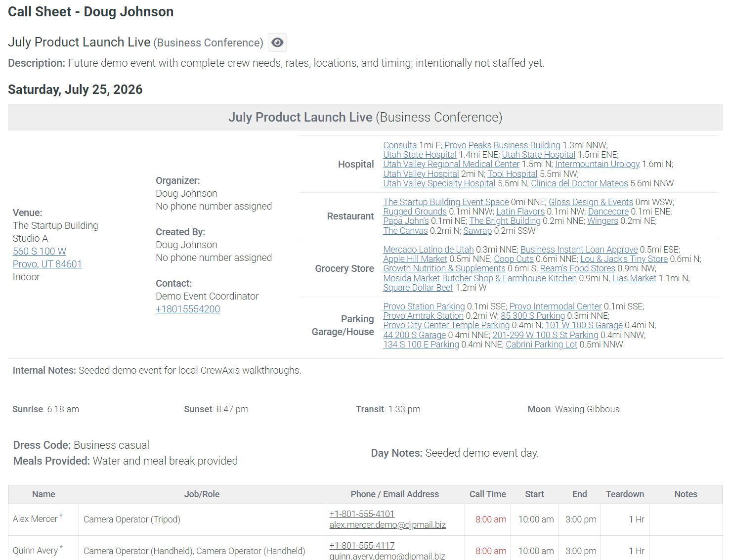
Task: Open the 134 S 100 E Parking link
Action: [421, 345]
